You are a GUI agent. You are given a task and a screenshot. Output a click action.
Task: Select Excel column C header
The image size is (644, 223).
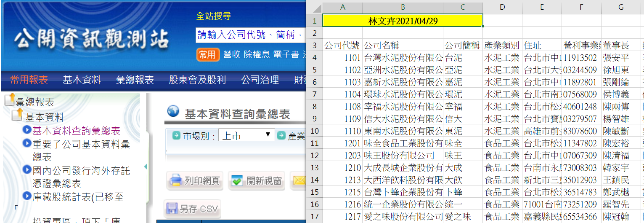coord(463,7)
